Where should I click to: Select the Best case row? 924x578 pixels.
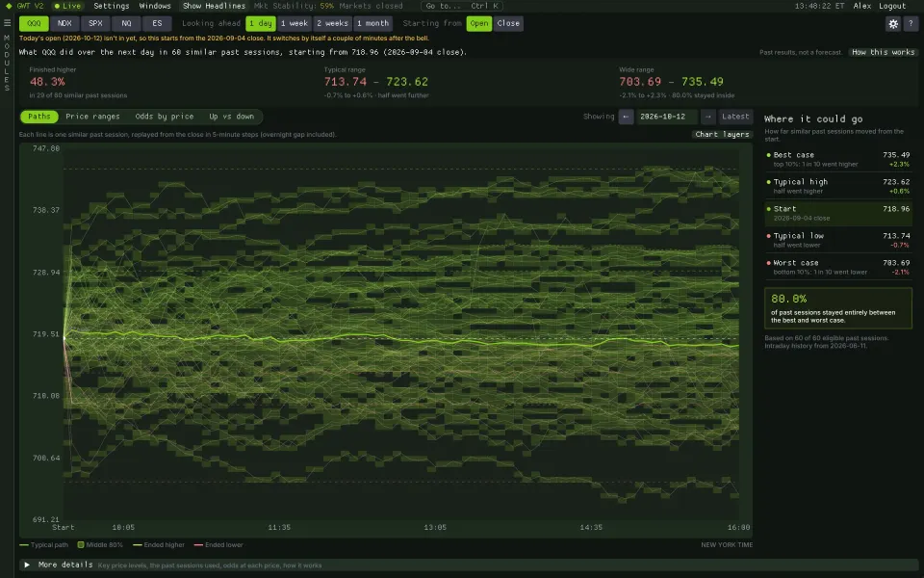(838, 159)
